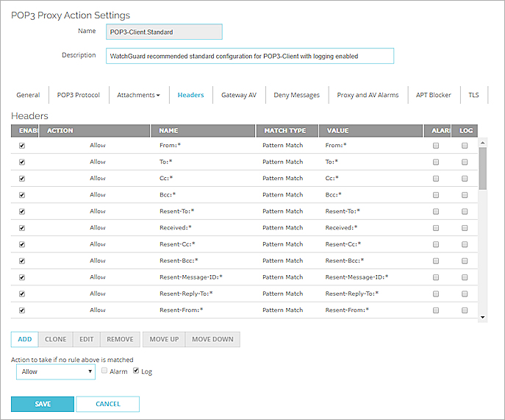This screenshot has width=505, height=420.
Task: Toggle the Log checkbox for unmatched rules
Action: point(137,371)
